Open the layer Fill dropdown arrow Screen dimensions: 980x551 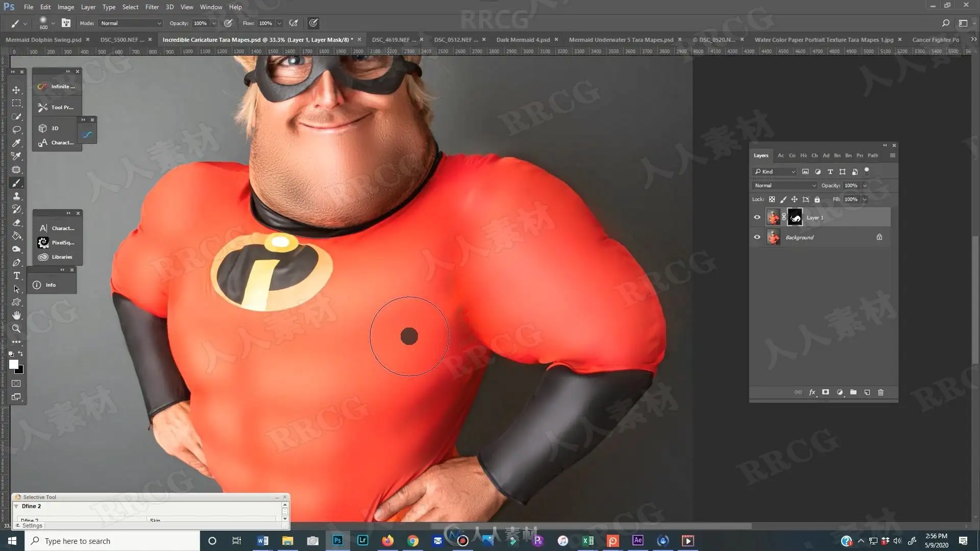point(865,199)
